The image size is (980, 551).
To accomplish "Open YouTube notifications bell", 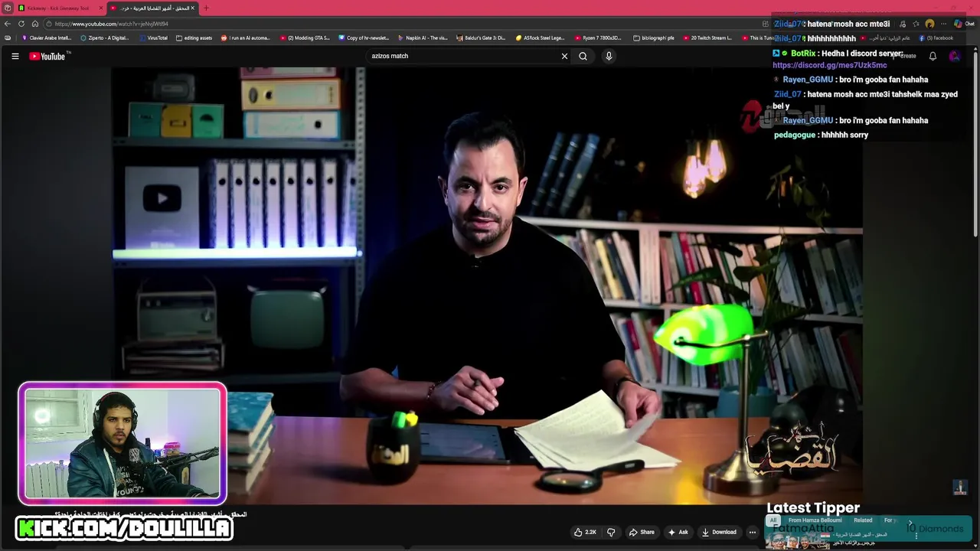I will [x=933, y=56].
